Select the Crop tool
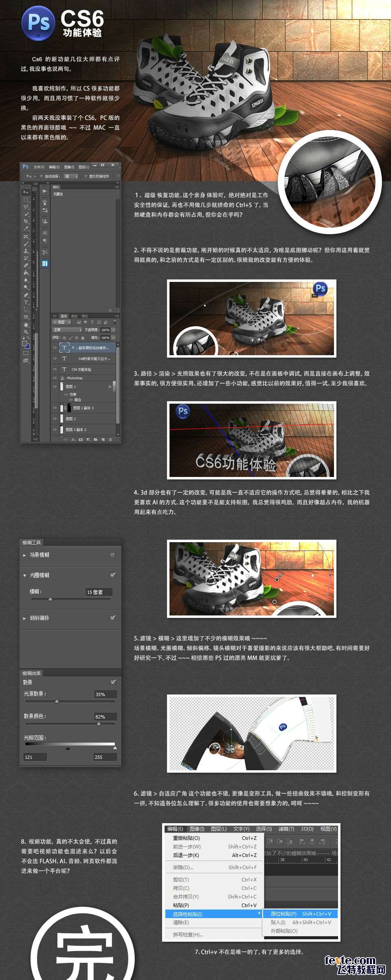 pos(26,221)
